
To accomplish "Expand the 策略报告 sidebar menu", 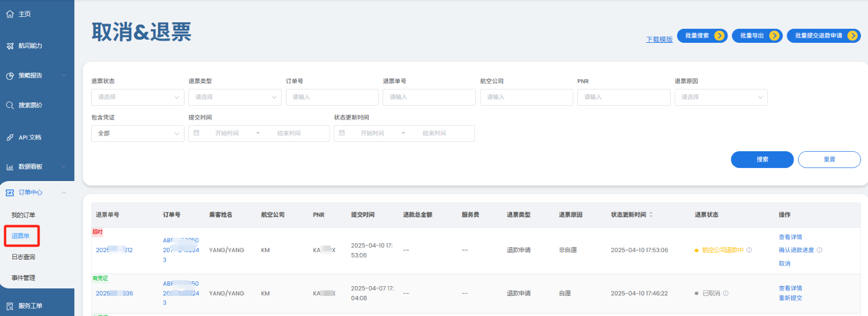I will pos(64,76).
